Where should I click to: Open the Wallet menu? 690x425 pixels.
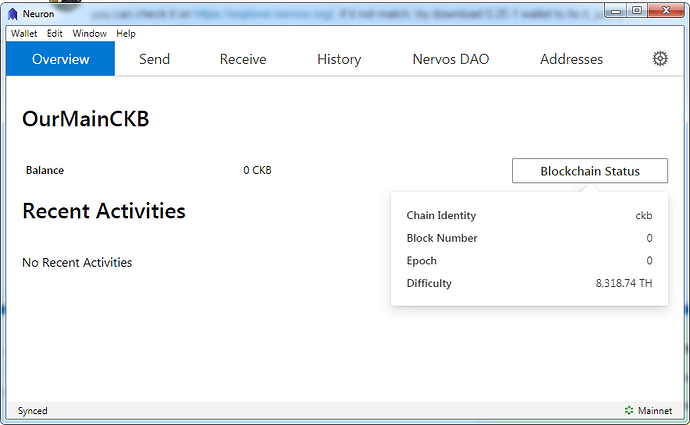24,33
